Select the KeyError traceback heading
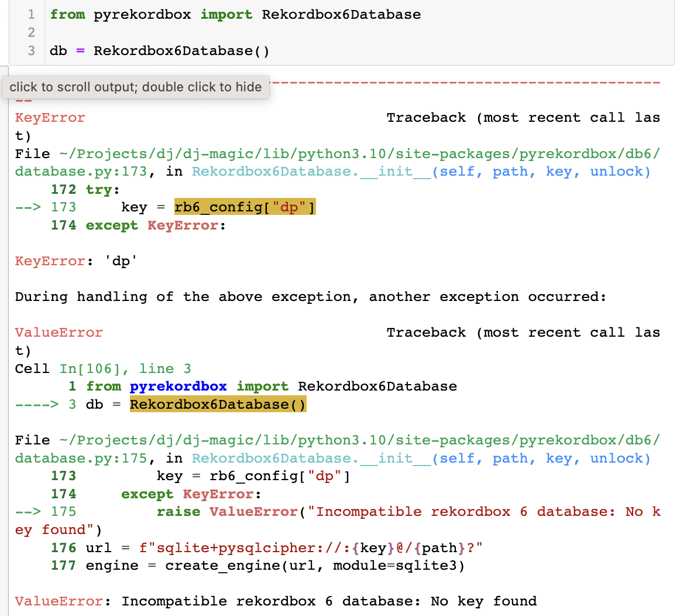Image resolution: width=680 pixels, height=616 pixels. (50, 117)
